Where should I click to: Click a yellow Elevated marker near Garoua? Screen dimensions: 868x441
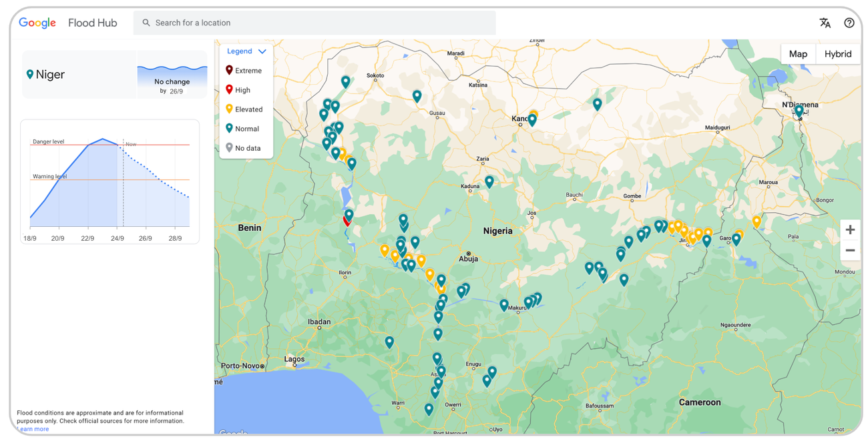[756, 221]
